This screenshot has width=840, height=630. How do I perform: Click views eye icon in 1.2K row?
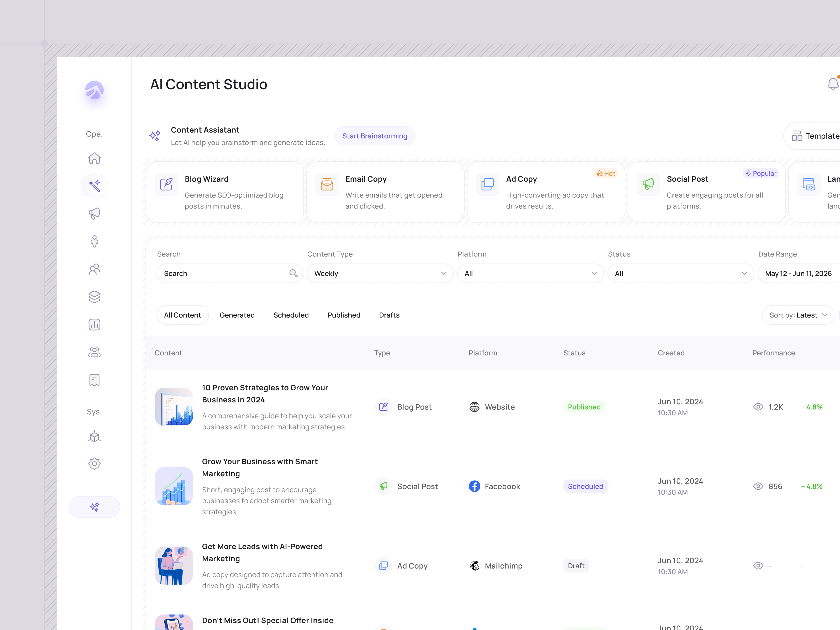(758, 407)
